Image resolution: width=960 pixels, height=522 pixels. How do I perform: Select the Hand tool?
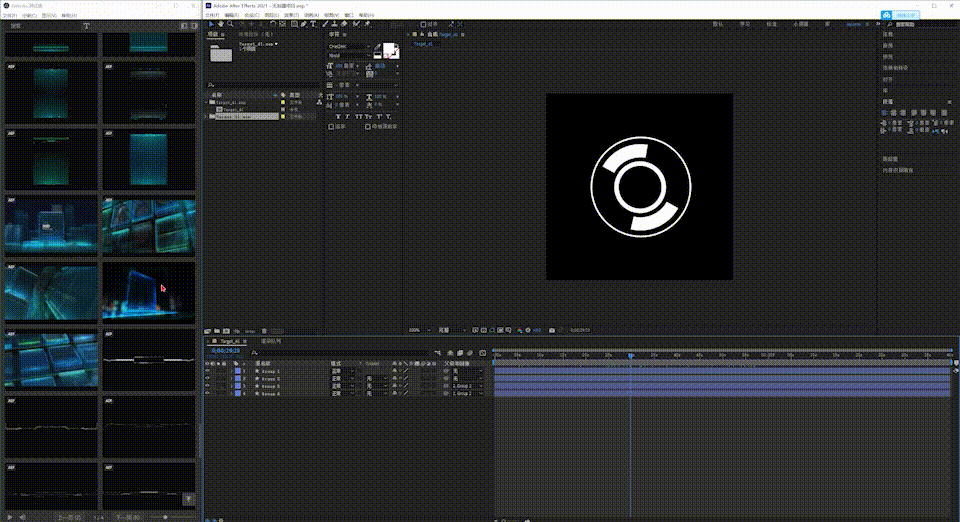220,23
